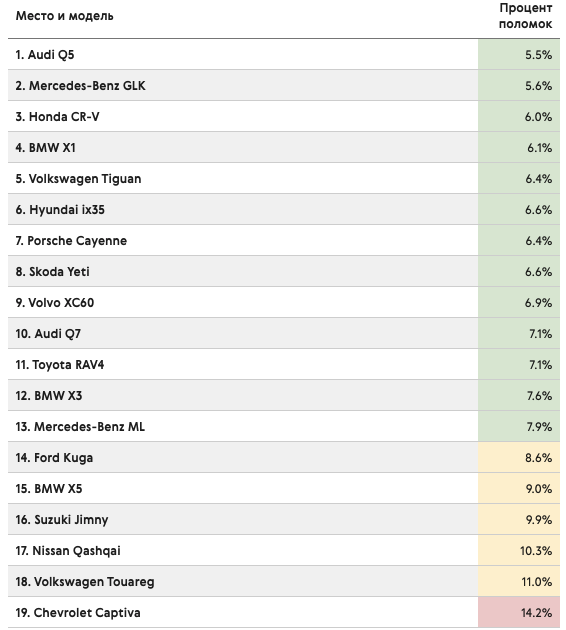Image resolution: width=566 pixels, height=630 pixels.
Task: Select the Mercedes-Benz ML row
Action: coord(284,427)
